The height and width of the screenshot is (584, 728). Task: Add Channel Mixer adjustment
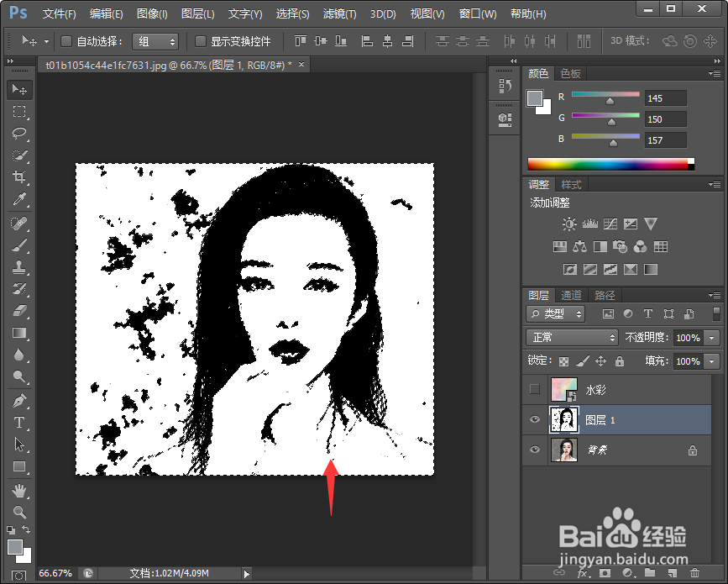[640, 247]
